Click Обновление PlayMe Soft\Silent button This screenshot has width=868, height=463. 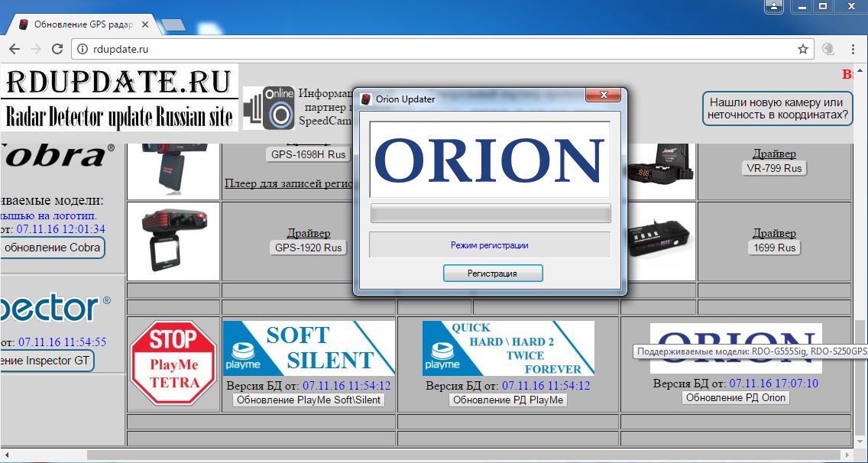pyautogui.click(x=309, y=400)
